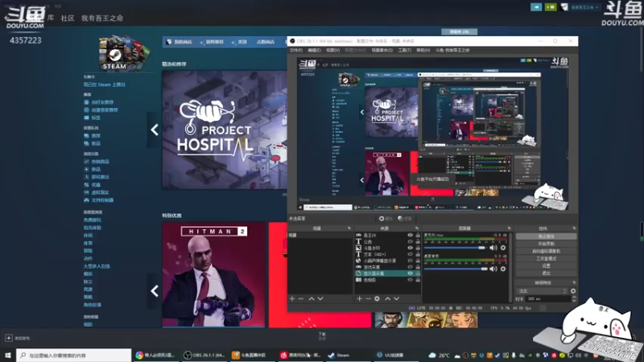Undock the Scenes panel with its header icon

(x=349, y=228)
